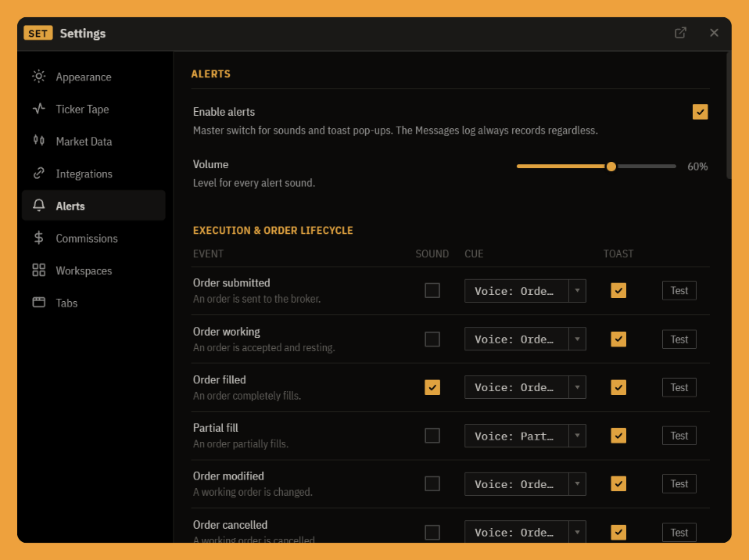Test the Order modified alert
The image size is (749, 560).
pos(679,484)
